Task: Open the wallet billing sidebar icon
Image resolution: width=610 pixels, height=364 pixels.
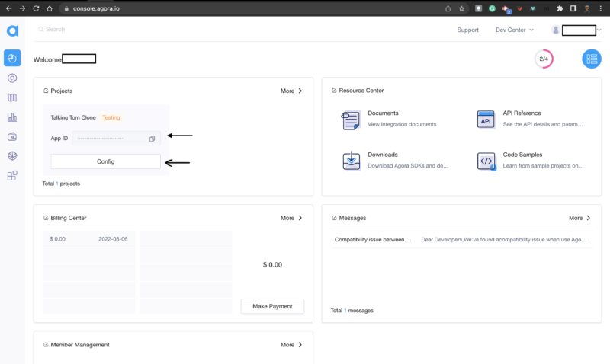Action: point(12,137)
